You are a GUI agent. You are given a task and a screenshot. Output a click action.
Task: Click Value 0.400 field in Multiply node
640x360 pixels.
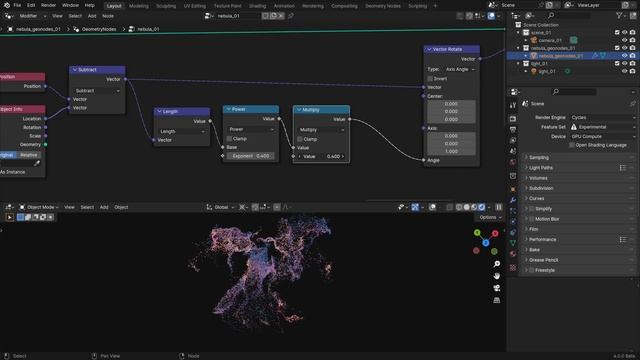click(x=321, y=156)
